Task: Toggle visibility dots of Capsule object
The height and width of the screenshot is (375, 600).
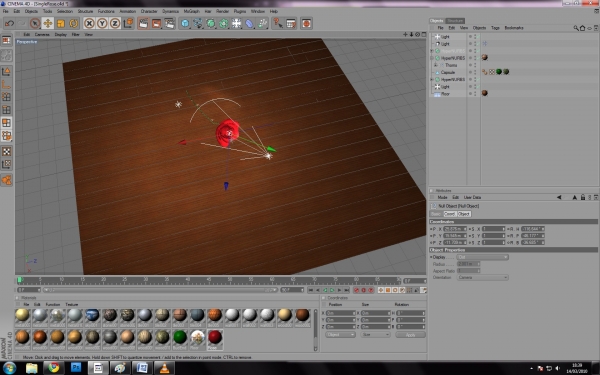Action: 475,72
